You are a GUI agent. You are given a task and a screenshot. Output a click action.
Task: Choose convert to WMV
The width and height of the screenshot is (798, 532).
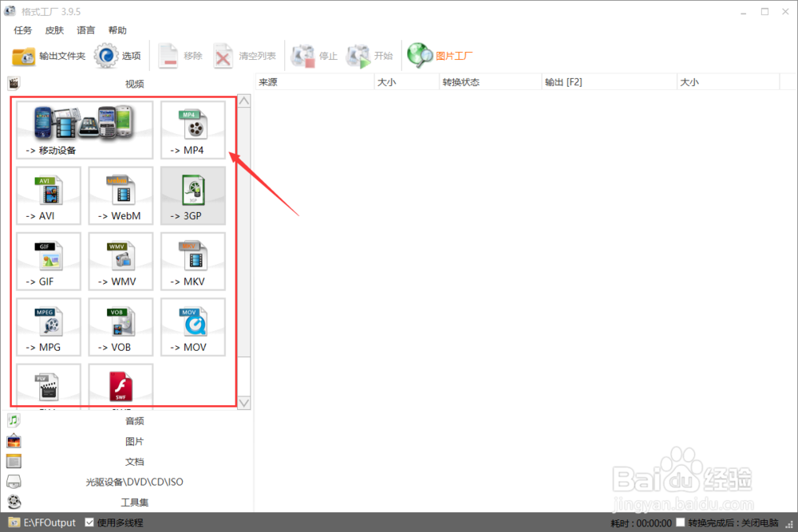tap(120, 261)
